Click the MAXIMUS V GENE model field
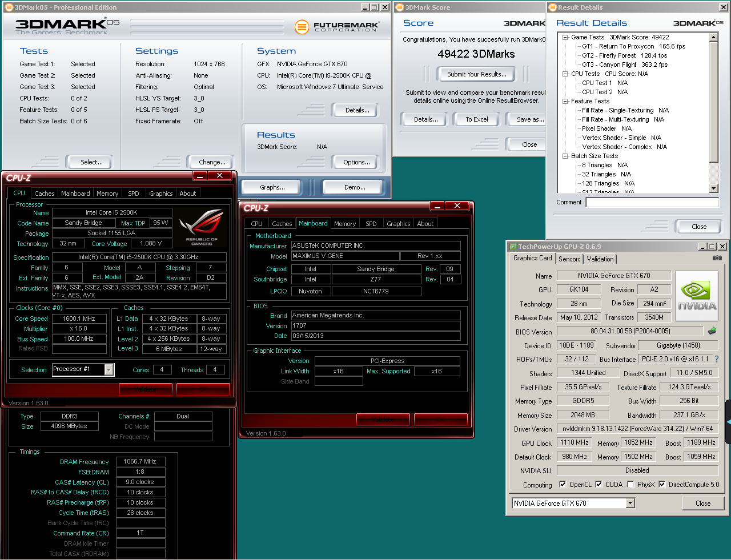The height and width of the screenshot is (560, 731). coord(345,256)
